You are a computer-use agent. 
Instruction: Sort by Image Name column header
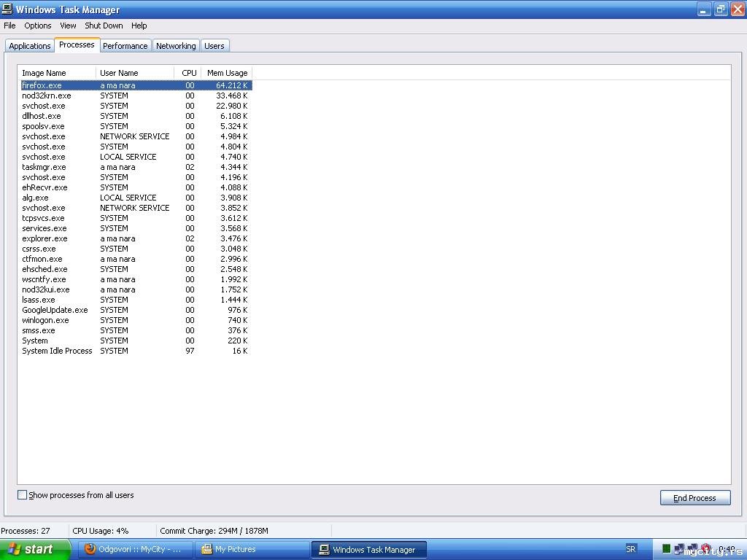pos(57,73)
